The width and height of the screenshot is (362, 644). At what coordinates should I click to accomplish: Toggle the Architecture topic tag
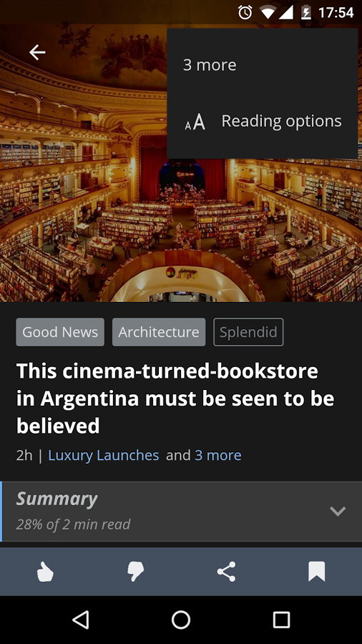point(159,332)
